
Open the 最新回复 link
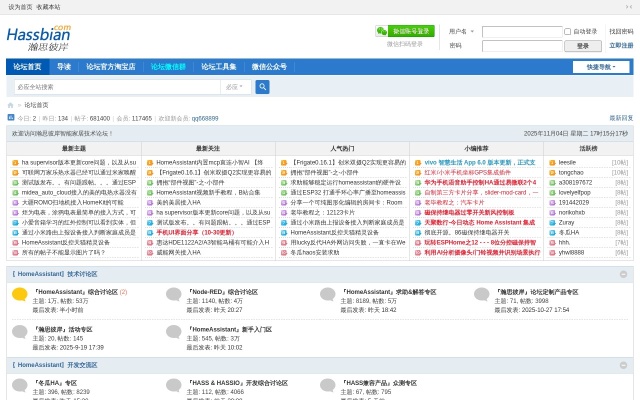click(x=621, y=118)
